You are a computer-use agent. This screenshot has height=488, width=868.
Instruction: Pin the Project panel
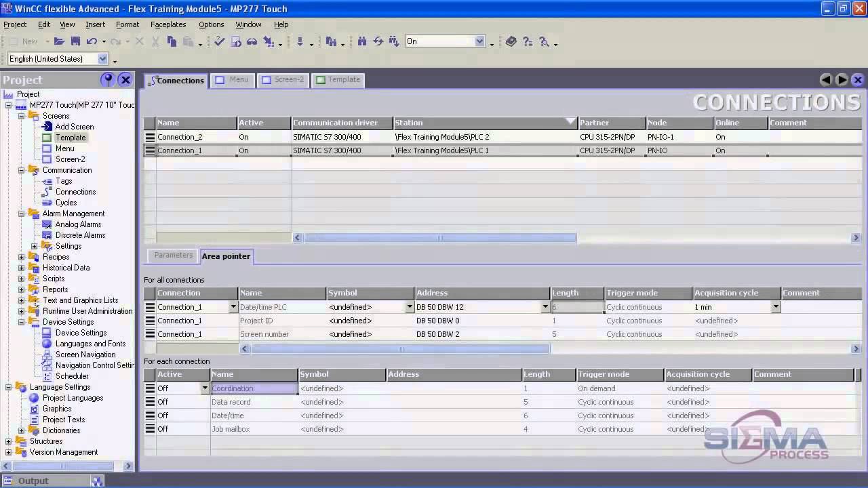coord(108,80)
